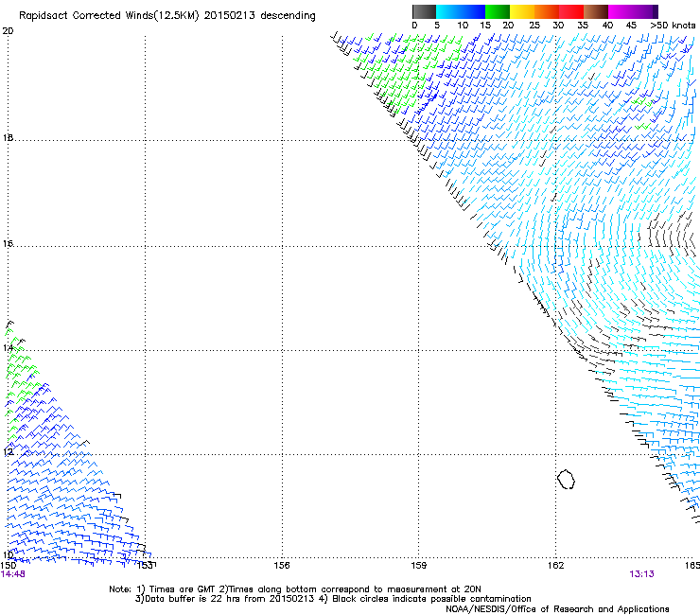Click the legend label '25'
This screenshot has width=700, height=615.
click(534, 26)
